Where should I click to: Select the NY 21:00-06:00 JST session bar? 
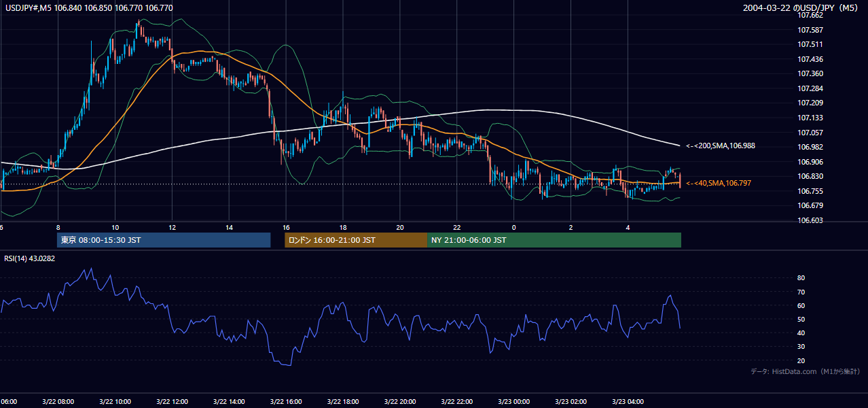pos(554,240)
